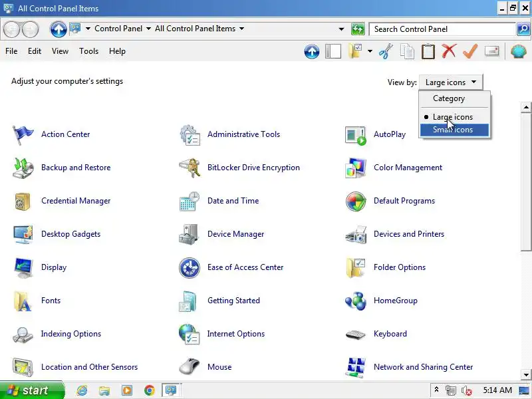Click the Network and Sharing Center link

pyautogui.click(x=423, y=367)
